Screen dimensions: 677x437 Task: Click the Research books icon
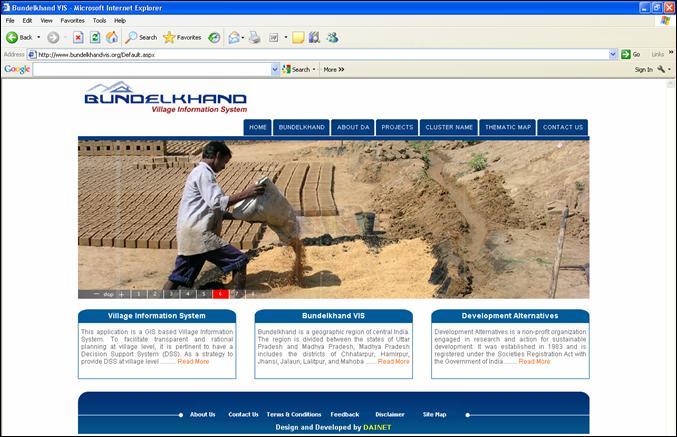click(314, 38)
